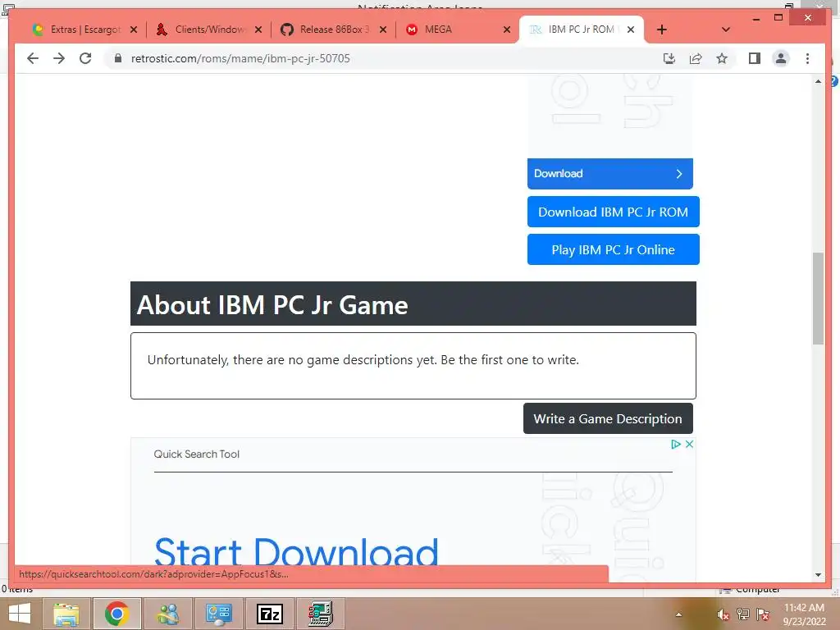Image resolution: width=840 pixels, height=630 pixels.
Task: Open Chrome side panel
Action: (x=755, y=58)
